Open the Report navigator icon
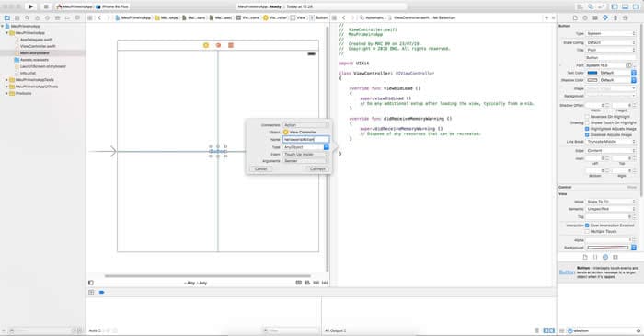This screenshot has width=644, height=336. pyautogui.click(x=77, y=18)
